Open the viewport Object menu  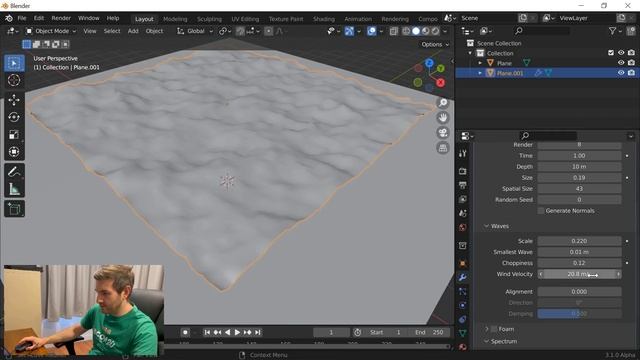[154, 31]
